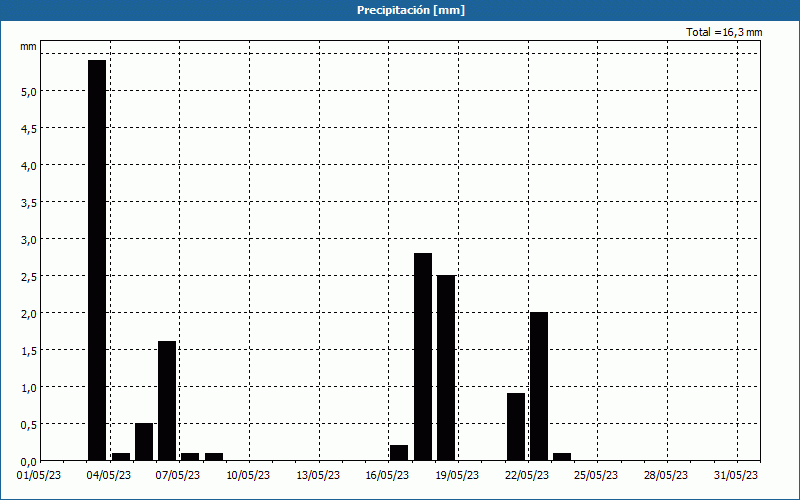
Task: Select the bar reaching about 0,9 mm
Action: tap(516, 426)
